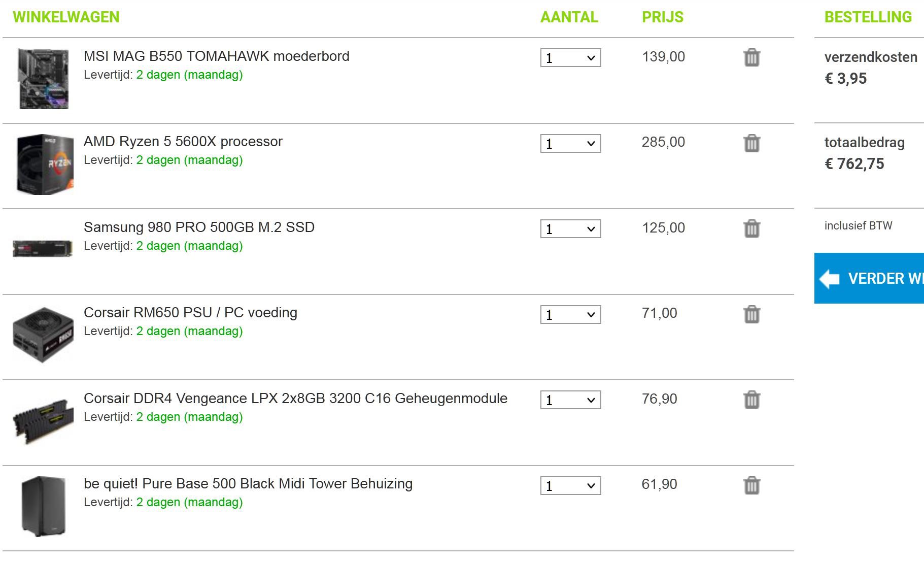Open quantity dropdown for MSI motherboard
Screen dimensions: 924x561
[x=570, y=58]
